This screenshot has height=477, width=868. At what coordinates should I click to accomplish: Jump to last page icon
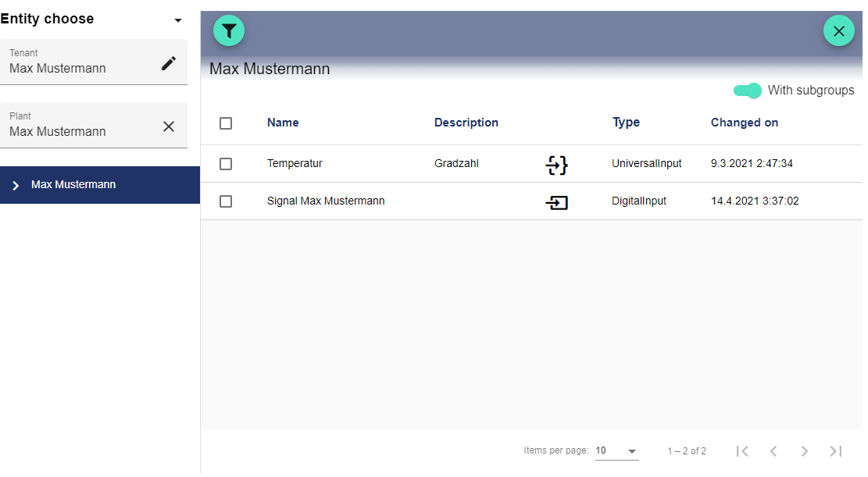click(836, 451)
